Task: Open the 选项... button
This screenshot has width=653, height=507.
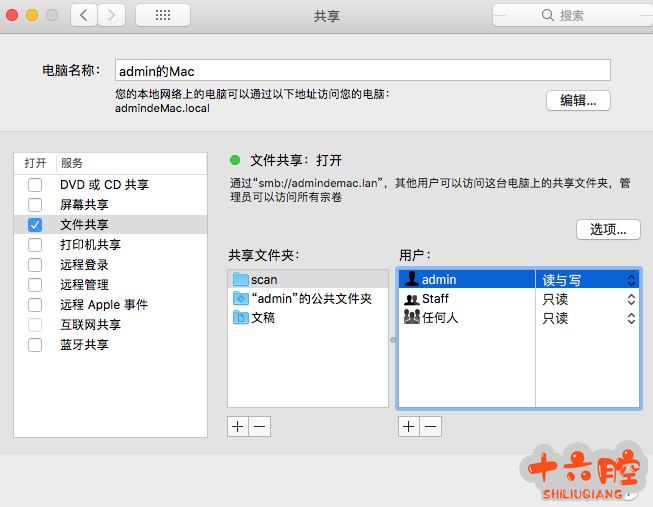Action: 608,229
